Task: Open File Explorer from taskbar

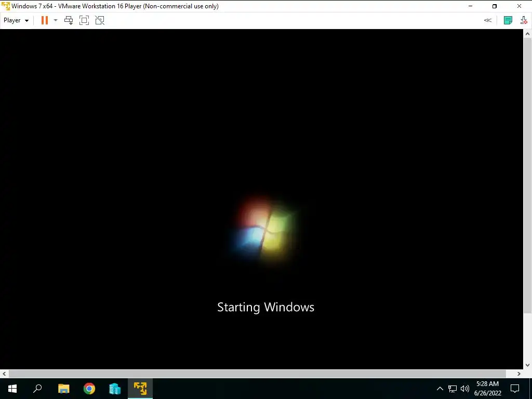Action: [64, 389]
